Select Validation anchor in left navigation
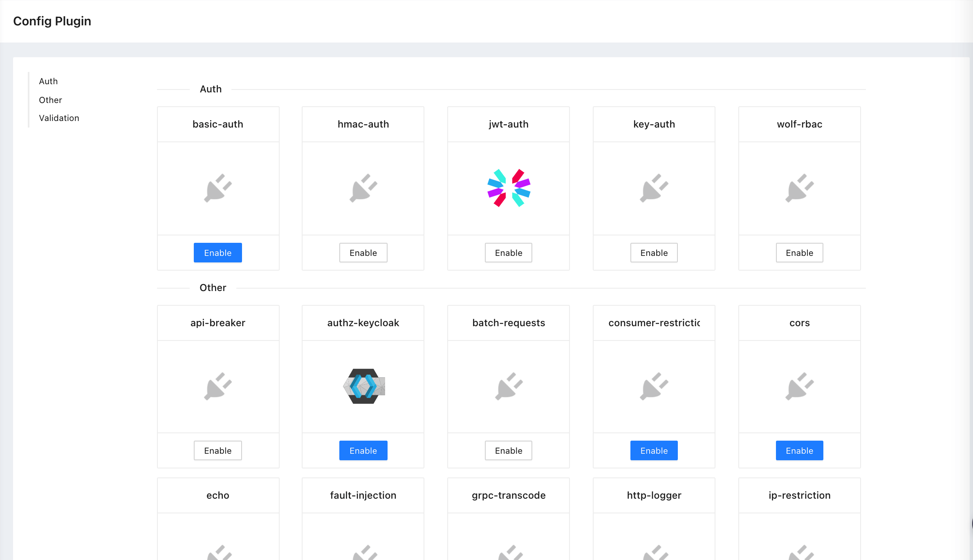973x560 pixels. coord(59,118)
